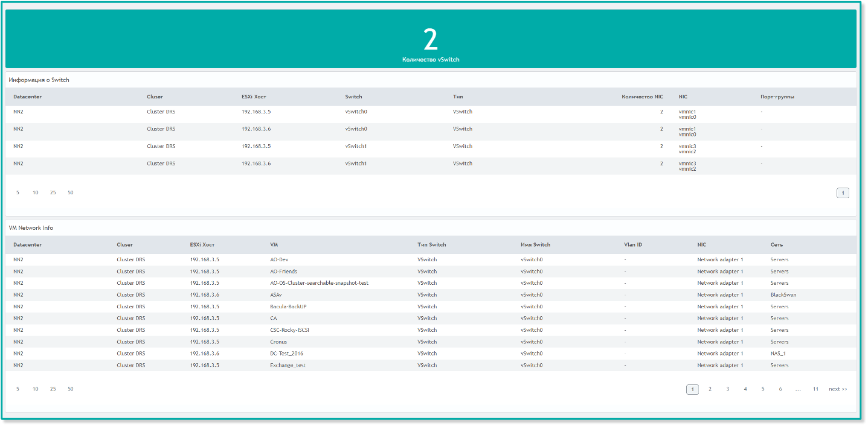Sort VM table by Сеть column

pyautogui.click(x=777, y=245)
